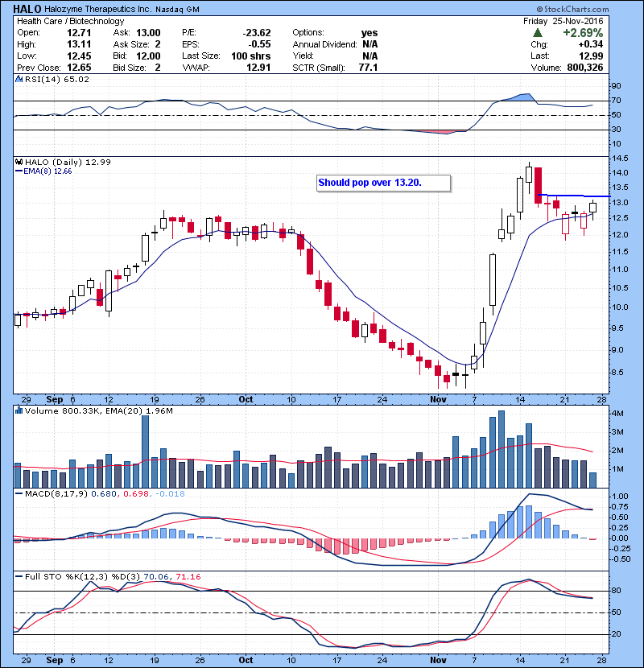Click the P/E value -23.62
Image resolution: width=644 pixels, height=668 pixels.
click(x=257, y=33)
